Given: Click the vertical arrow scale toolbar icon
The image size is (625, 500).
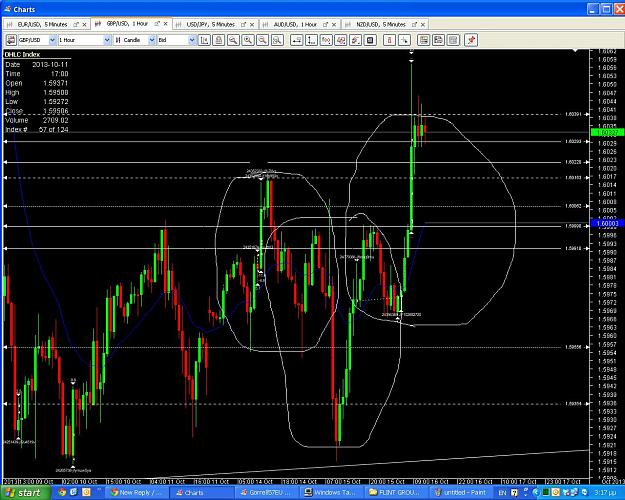Looking at the screenshot, I should coord(311,40).
